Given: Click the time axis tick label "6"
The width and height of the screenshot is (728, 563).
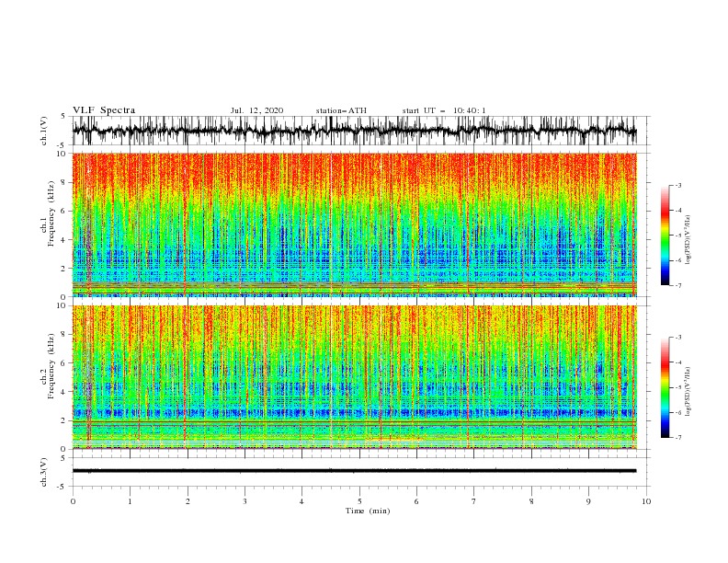Looking at the screenshot, I should [x=416, y=501].
